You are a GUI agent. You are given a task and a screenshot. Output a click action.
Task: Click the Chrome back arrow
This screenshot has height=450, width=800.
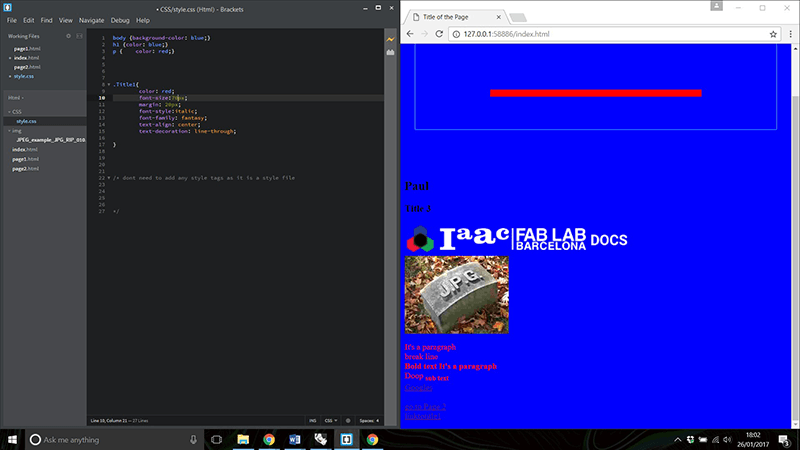(410, 34)
